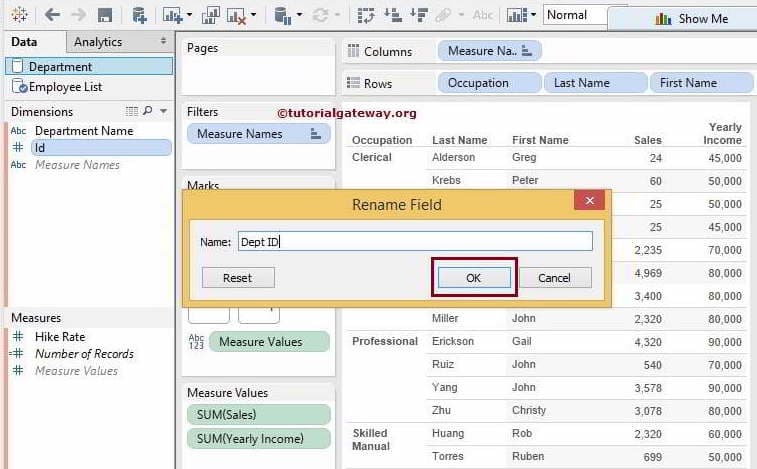The image size is (757, 469).
Task: Open the show/hide cards dropdown arrow
Action: tap(533, 15)
